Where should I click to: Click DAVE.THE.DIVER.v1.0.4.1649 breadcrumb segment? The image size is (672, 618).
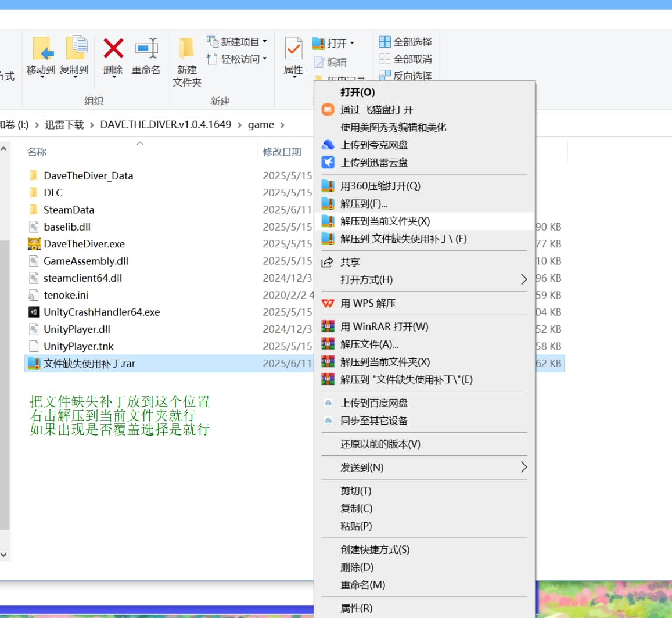click(x=166, y=125)
